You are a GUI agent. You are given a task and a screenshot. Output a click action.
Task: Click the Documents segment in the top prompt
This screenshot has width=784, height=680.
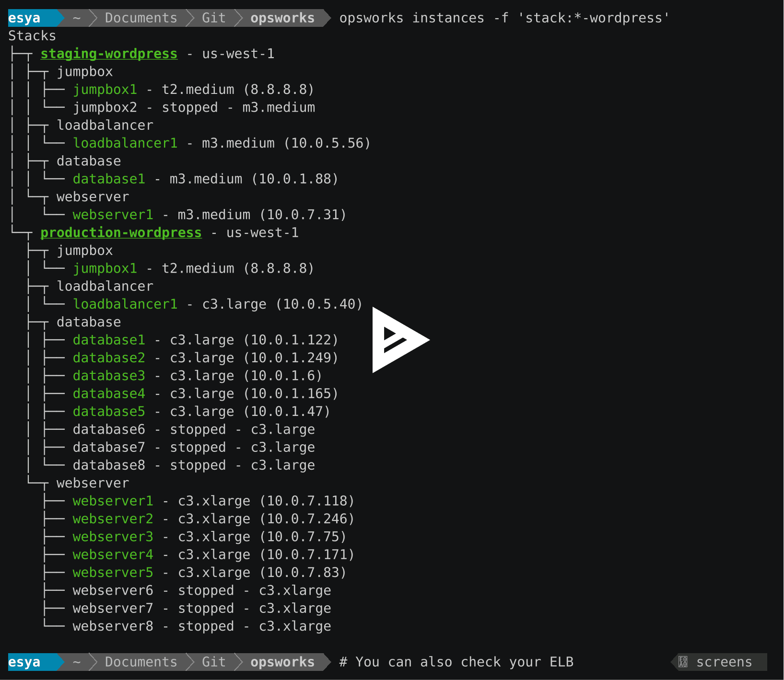[141, 18]
